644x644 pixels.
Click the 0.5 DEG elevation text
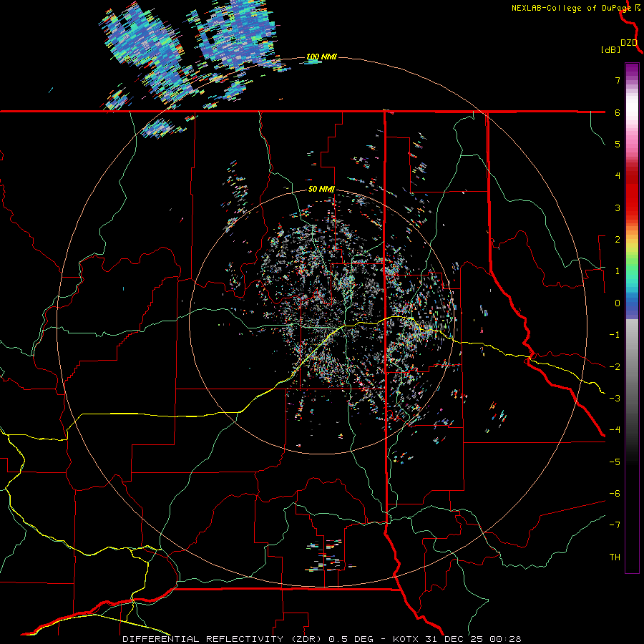351,639
